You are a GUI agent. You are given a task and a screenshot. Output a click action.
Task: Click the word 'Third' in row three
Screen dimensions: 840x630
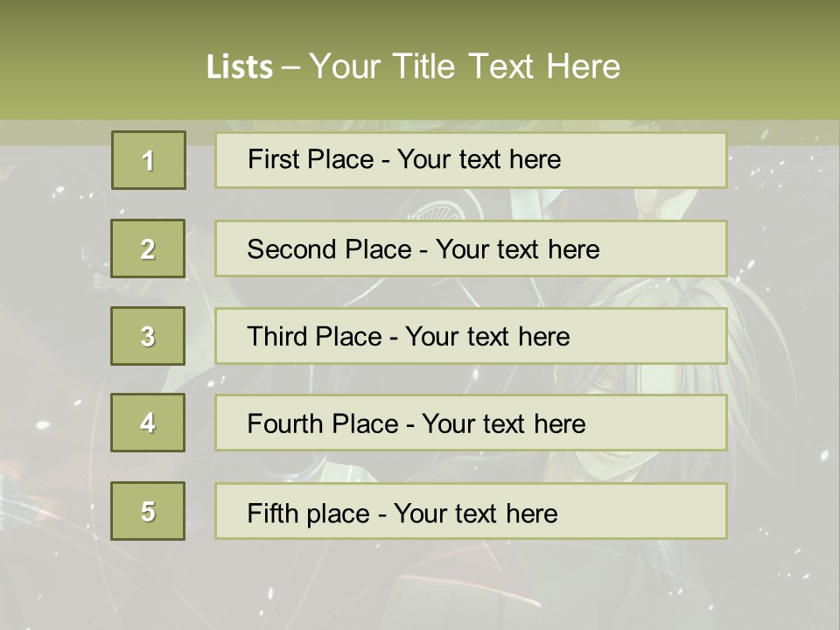coord(278,337)
